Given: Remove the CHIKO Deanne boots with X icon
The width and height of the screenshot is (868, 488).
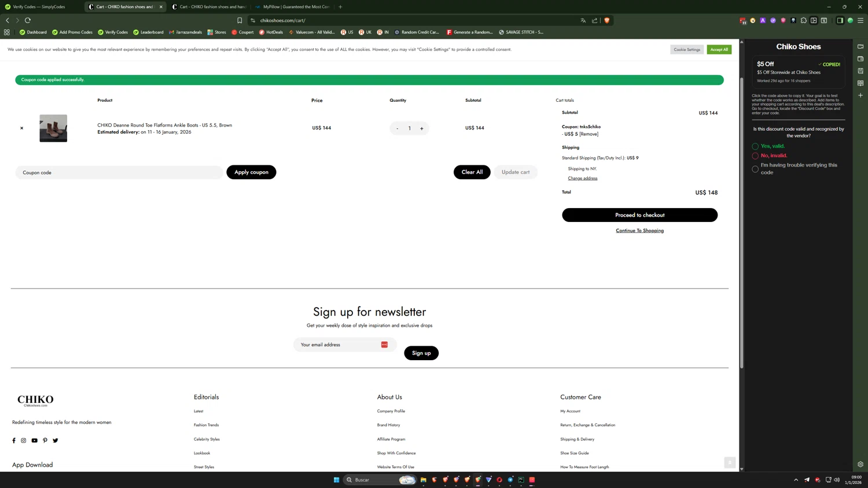Looking at the screenshot, I should click(22, 128).
